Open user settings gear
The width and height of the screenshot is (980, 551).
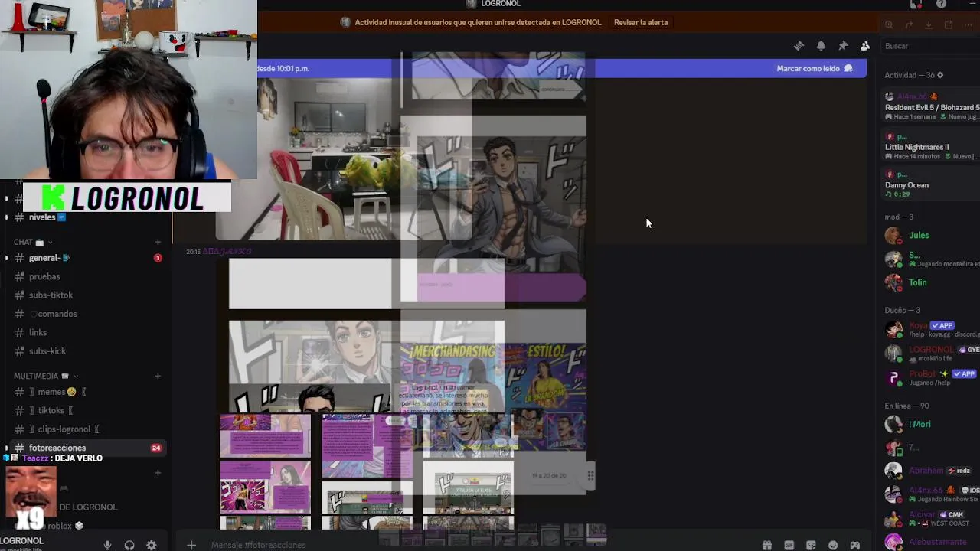pos(152,545)
